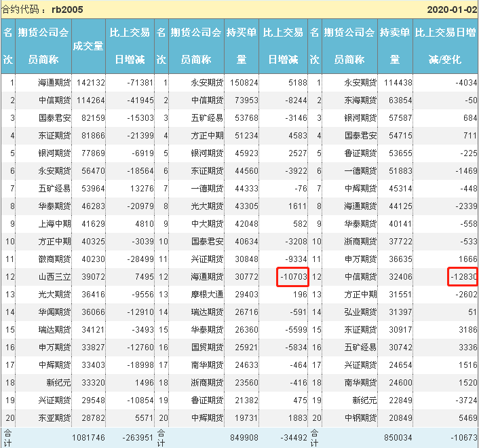Click the 持买单量 column header

pyautogui.click(x=242, y=46)
